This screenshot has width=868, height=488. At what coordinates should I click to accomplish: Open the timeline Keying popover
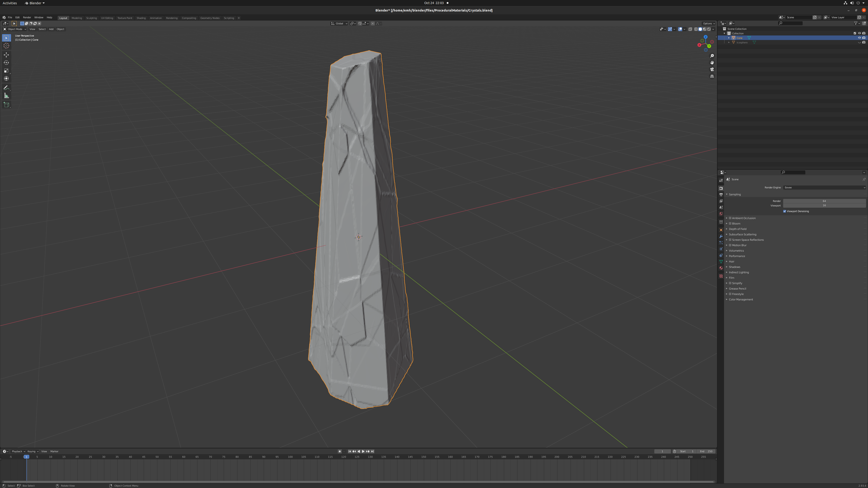tap(33, 451)
